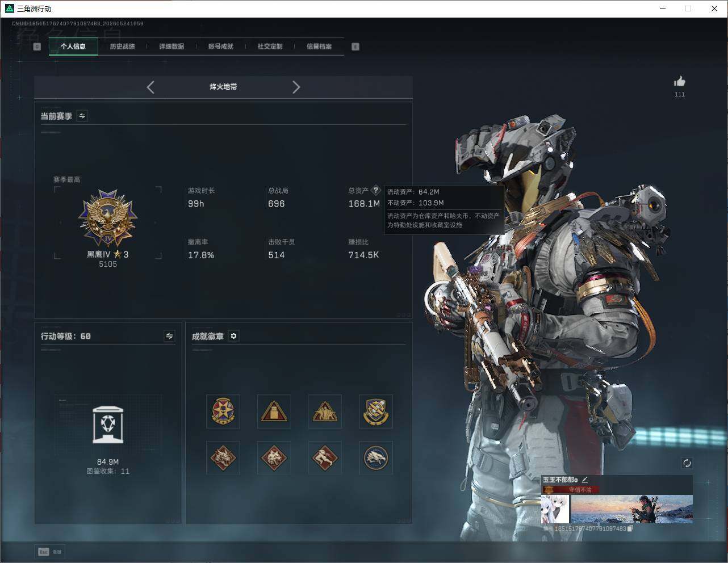Viewport: 728px width, 563px height.
Task: Toggle the season swap icon beside 当前赛季
Action: pos(82,116)
